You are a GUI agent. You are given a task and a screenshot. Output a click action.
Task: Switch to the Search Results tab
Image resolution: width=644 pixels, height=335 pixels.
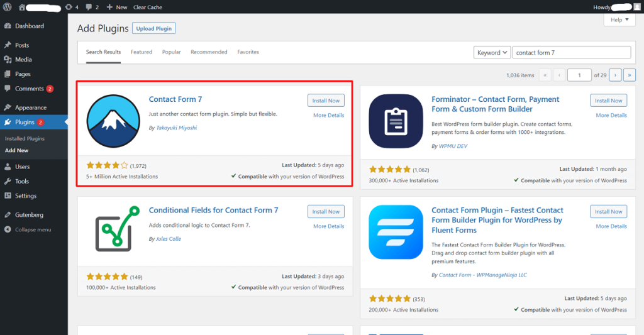point(103,52)
